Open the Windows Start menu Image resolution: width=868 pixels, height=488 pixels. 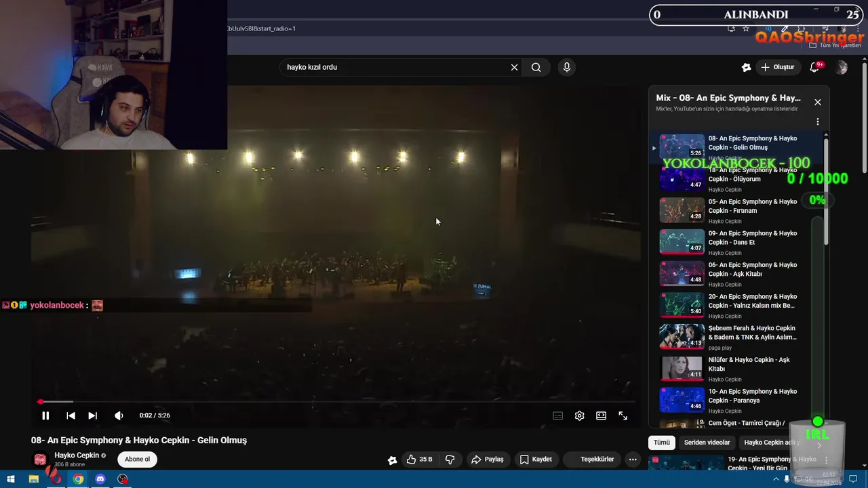point(12,479)
